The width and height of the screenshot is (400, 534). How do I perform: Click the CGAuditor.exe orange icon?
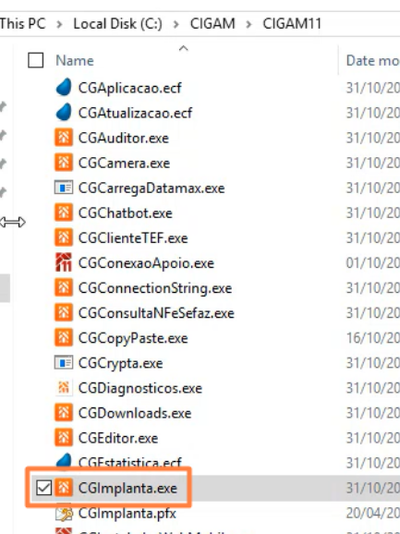[64, 138]
